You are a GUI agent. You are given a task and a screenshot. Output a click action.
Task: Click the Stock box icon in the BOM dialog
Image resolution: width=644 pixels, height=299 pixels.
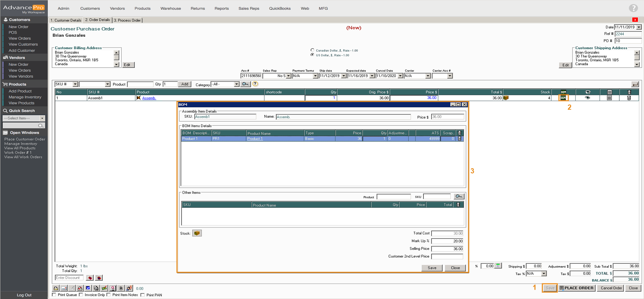coord(197,233)
